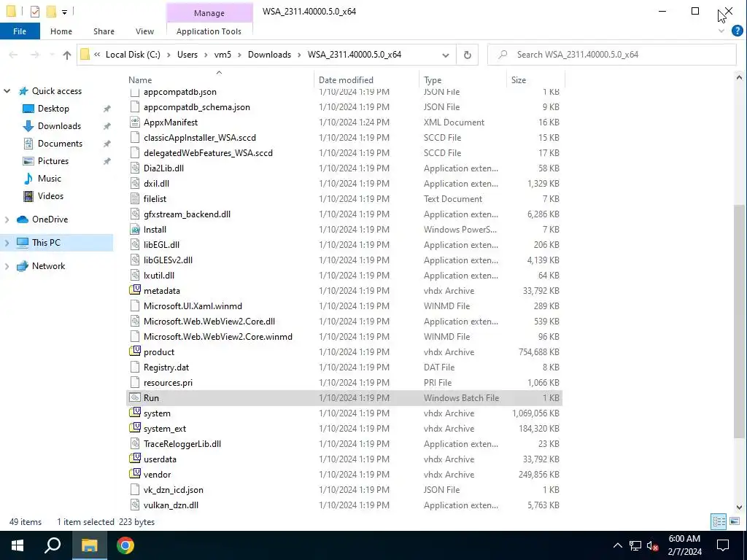Switch to the Share ribbon tab
This screenshot has width=747, height=560.
[x=104, y=31]
